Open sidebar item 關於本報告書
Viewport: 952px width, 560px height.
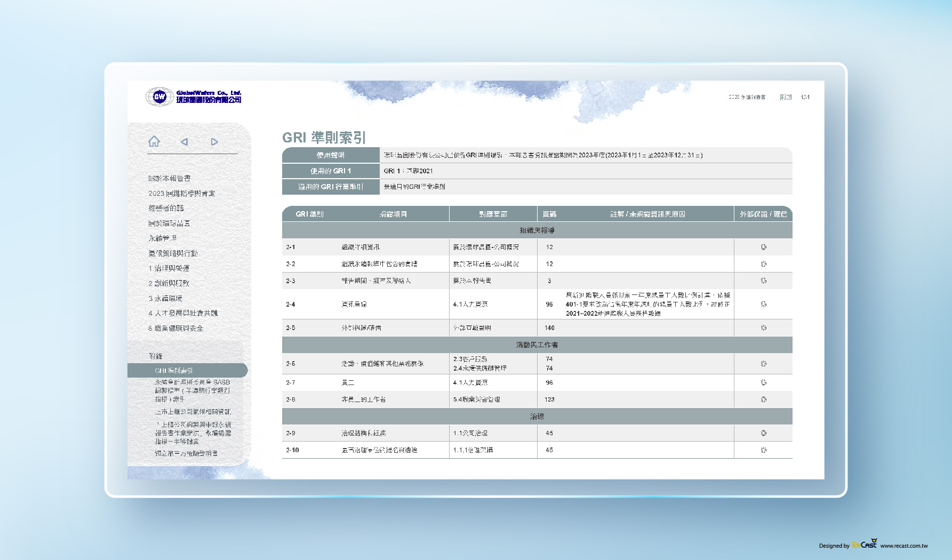pos(170,179)
